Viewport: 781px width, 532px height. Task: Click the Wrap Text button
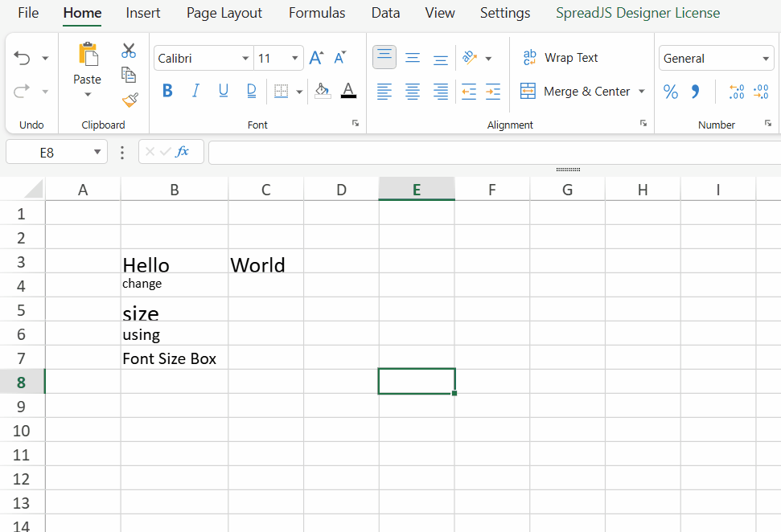(x=561, y=58)
